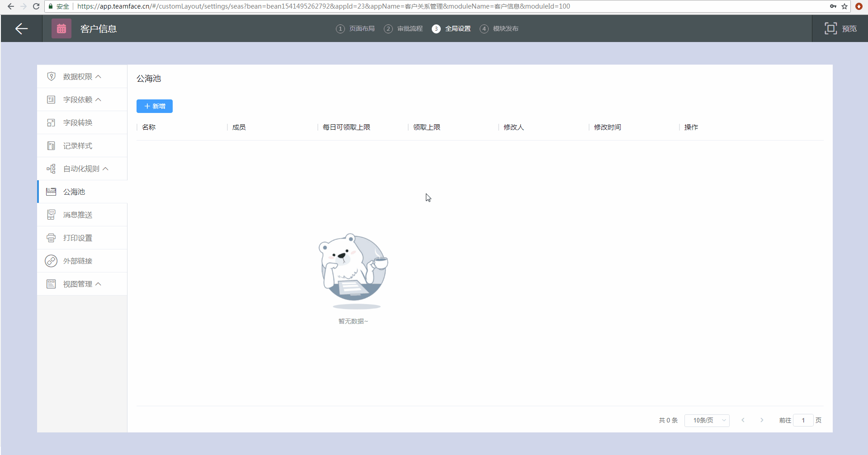The image size is (868, 455).
Task: Go to step 4 模块发布
Action: tap(499, 28)
